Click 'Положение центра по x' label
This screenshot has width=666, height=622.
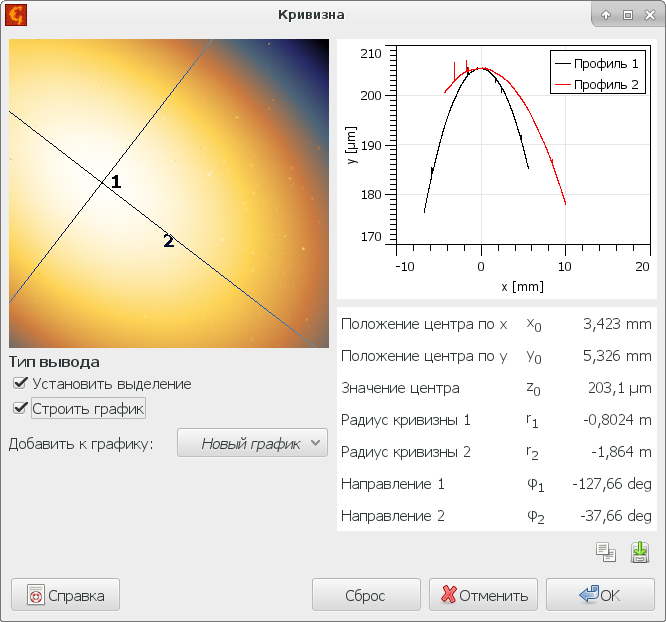click(424, 324)
